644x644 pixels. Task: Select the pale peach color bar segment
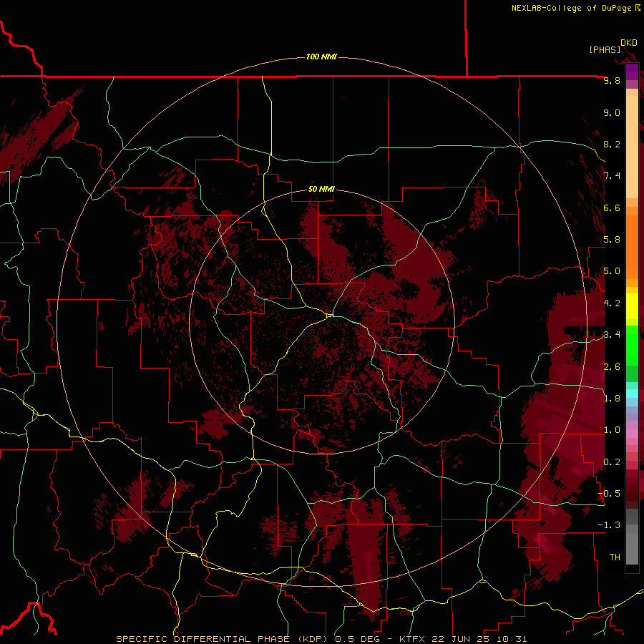[632, 147]
